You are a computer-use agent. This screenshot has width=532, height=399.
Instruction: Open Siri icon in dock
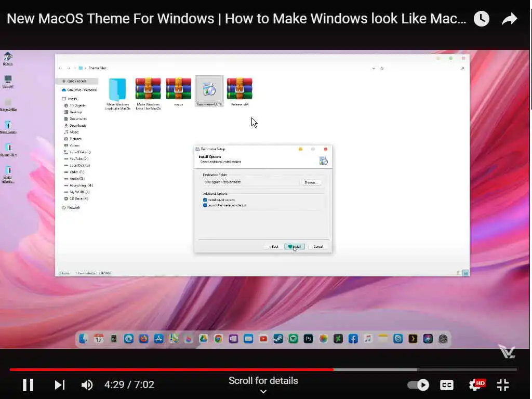[x=428, y=339]
